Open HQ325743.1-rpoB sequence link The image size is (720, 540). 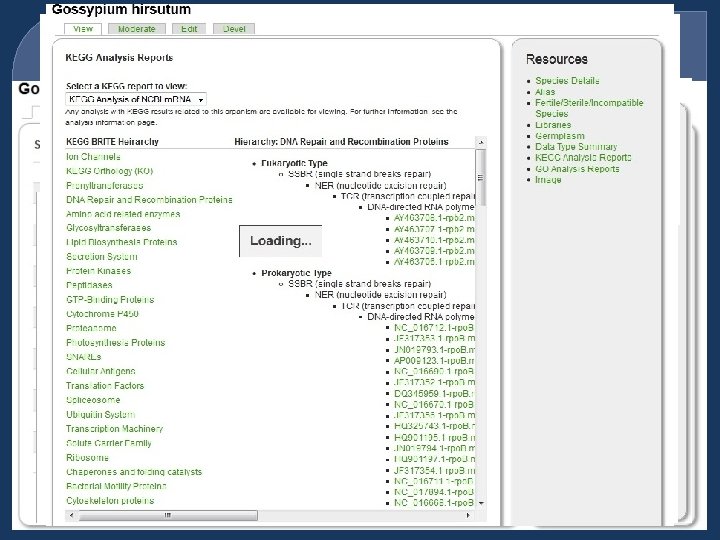pos(434,426)
